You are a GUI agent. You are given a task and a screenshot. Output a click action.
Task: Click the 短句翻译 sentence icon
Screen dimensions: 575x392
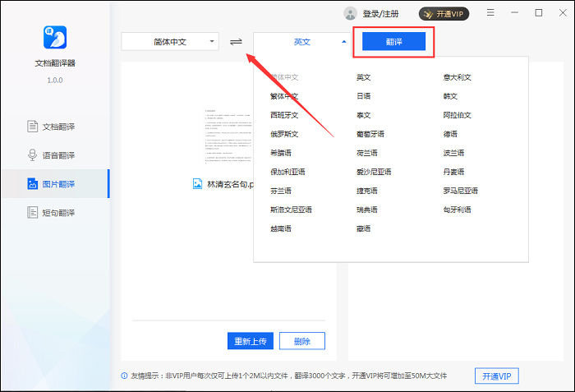coord(34,213)
